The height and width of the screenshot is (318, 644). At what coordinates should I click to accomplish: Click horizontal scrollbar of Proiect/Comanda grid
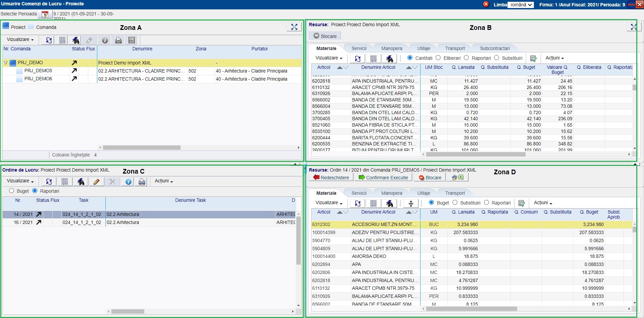coord(142,148)
